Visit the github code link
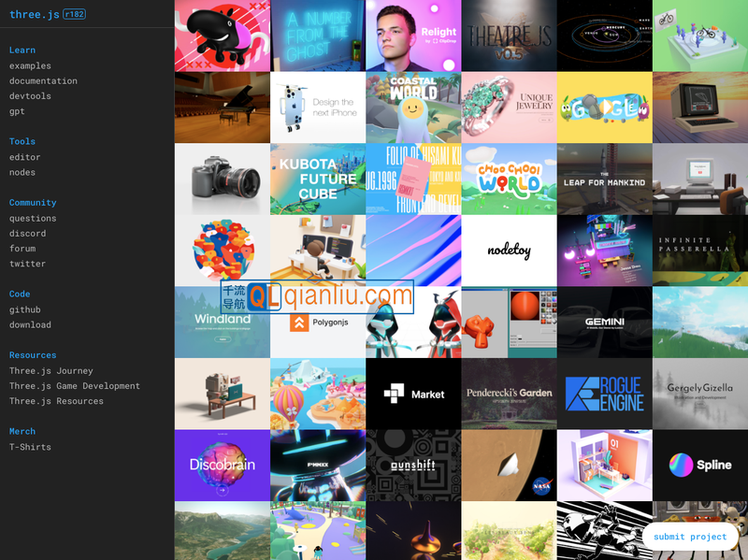Image resolution: width=748 pixels, height=560 pixels. pos(24,309)
